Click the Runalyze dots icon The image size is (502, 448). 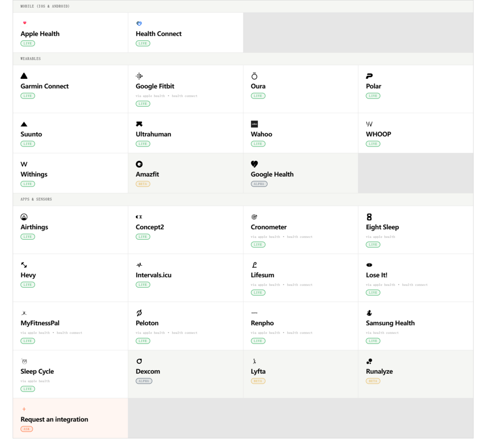coord(369,361)
